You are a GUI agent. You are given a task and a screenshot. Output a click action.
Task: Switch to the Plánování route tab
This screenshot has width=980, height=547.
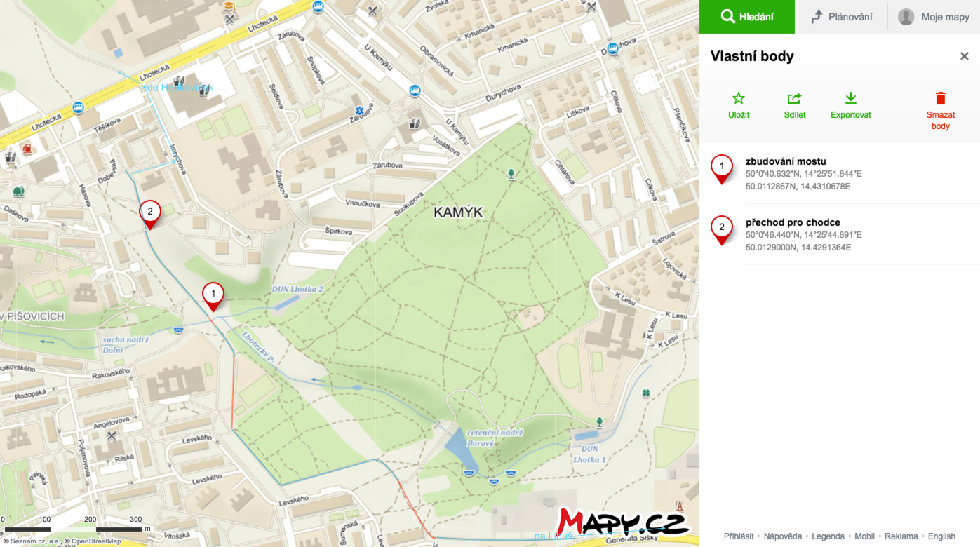[x=841, y=17]
